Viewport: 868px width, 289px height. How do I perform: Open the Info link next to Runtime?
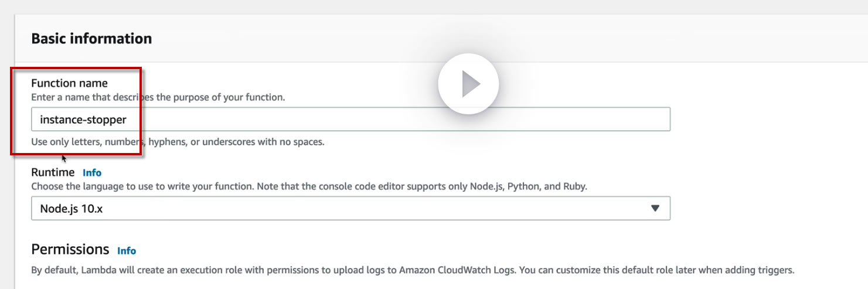(92, 173)
